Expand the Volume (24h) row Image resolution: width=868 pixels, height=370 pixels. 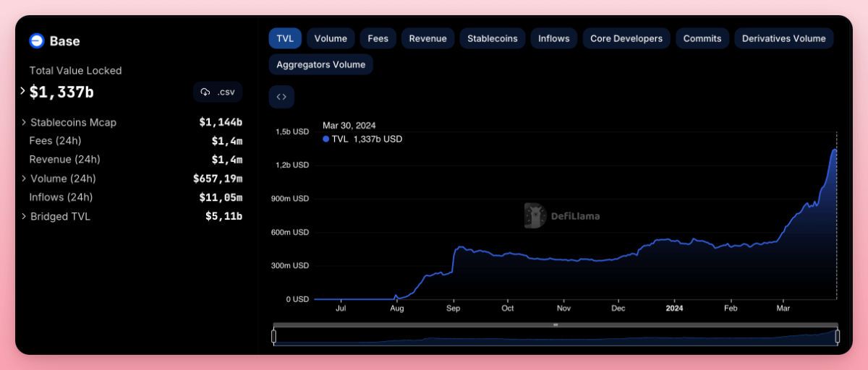(x=24, y=178)
